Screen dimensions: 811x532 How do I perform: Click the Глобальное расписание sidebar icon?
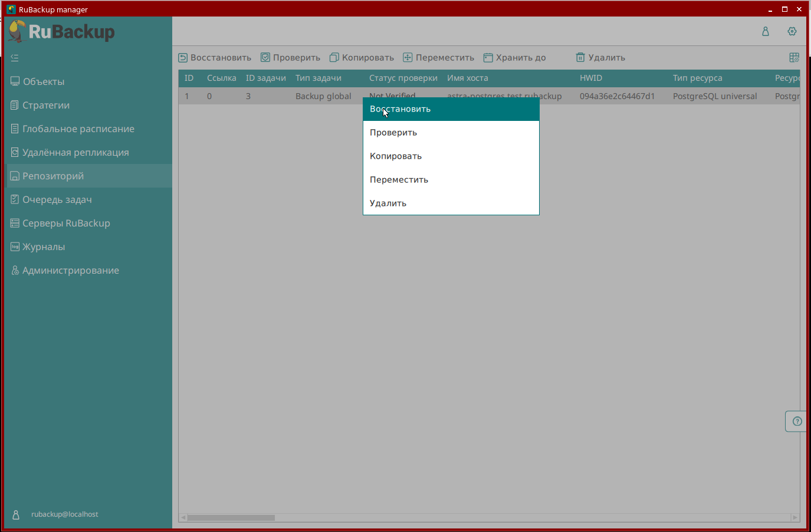click(x=15, y=129)
